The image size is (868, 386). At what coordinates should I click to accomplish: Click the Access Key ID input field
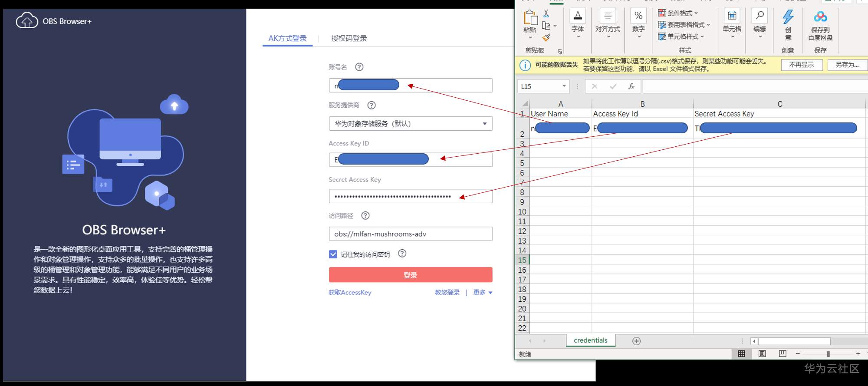(411, 160)
